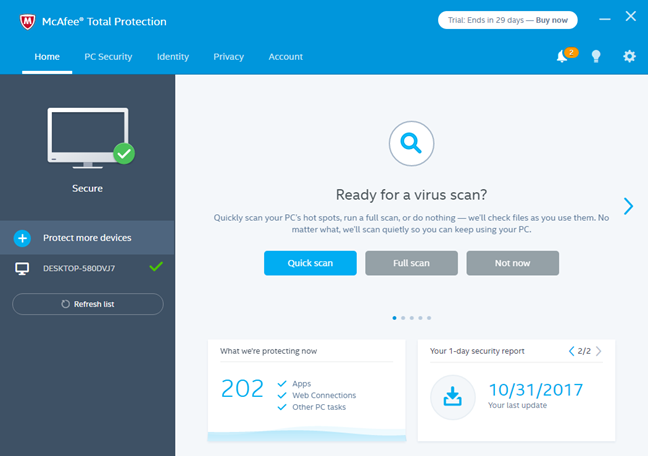The width and height of the screenshot is (648, 456).
Task: Click the download update icon
Action: click(453, 397)
